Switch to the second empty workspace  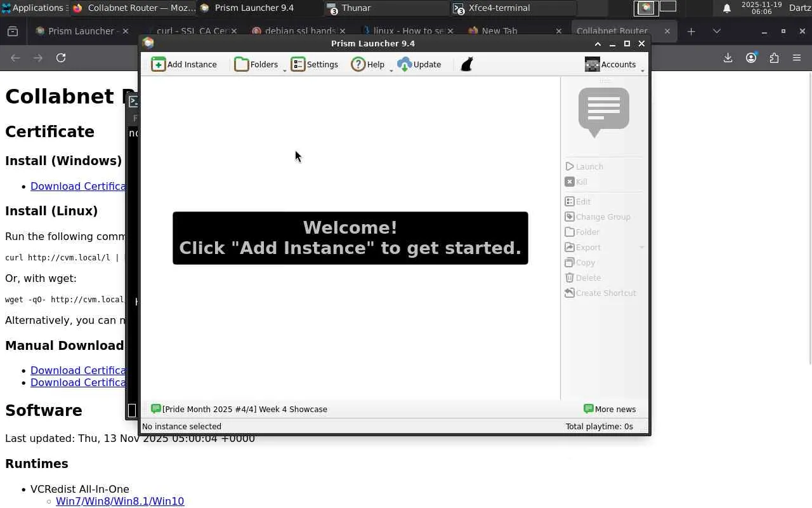668,7
